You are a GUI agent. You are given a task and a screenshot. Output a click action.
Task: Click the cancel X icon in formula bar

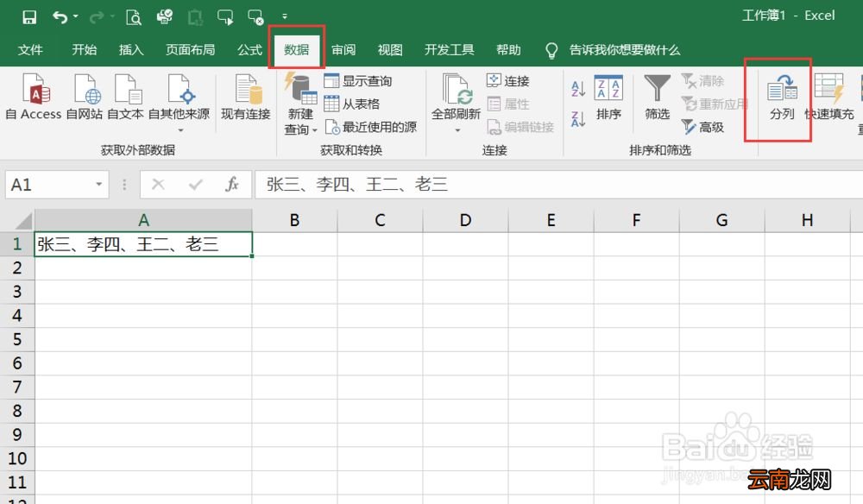click(158, 185)
